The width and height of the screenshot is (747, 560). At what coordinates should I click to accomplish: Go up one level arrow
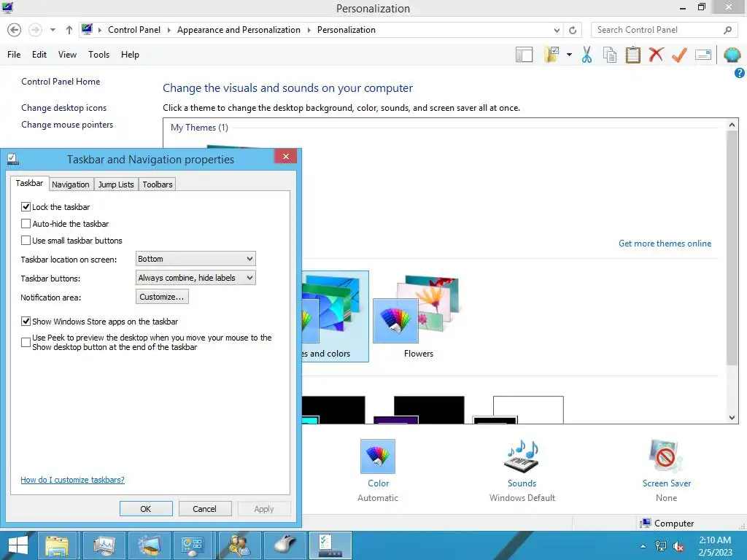tap(69, 30)
